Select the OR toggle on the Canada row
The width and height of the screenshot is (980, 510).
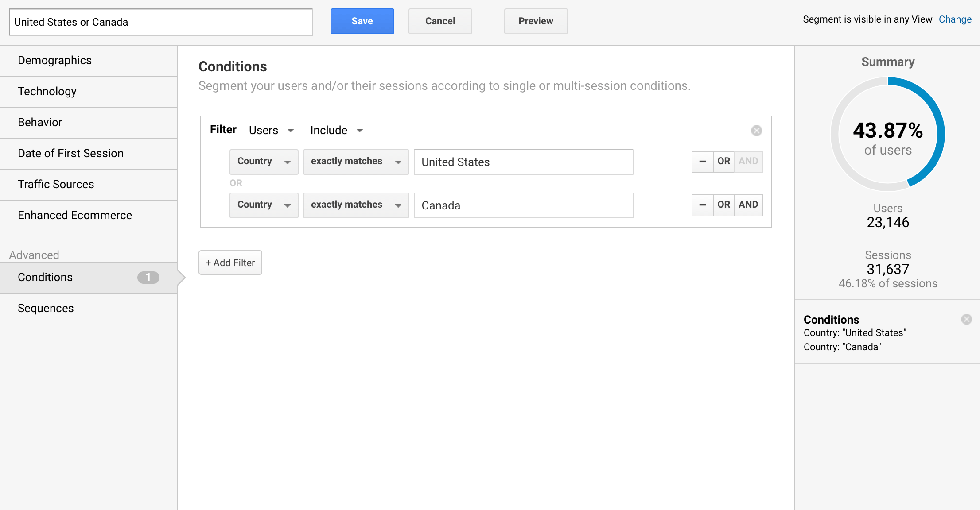click(x=723, y=205)
